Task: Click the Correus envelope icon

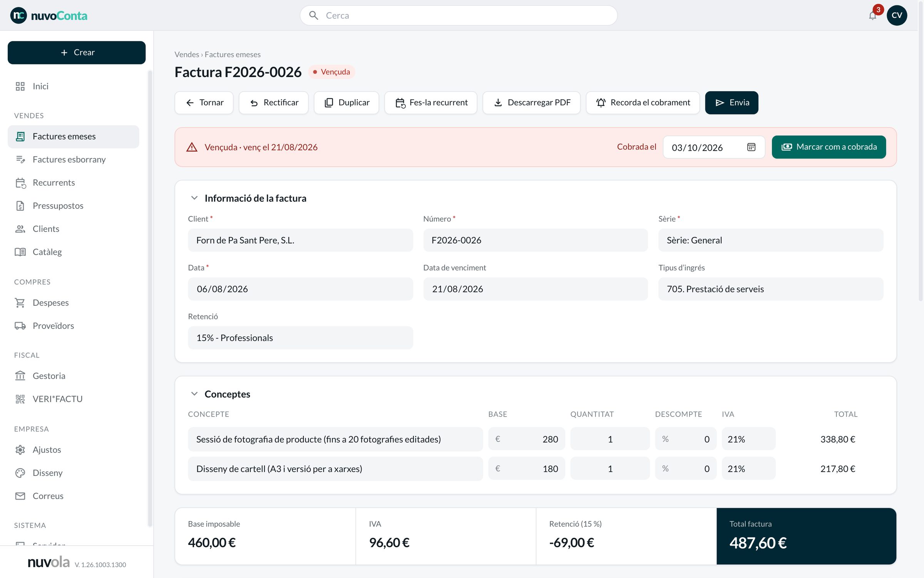Action: point(20,496)
